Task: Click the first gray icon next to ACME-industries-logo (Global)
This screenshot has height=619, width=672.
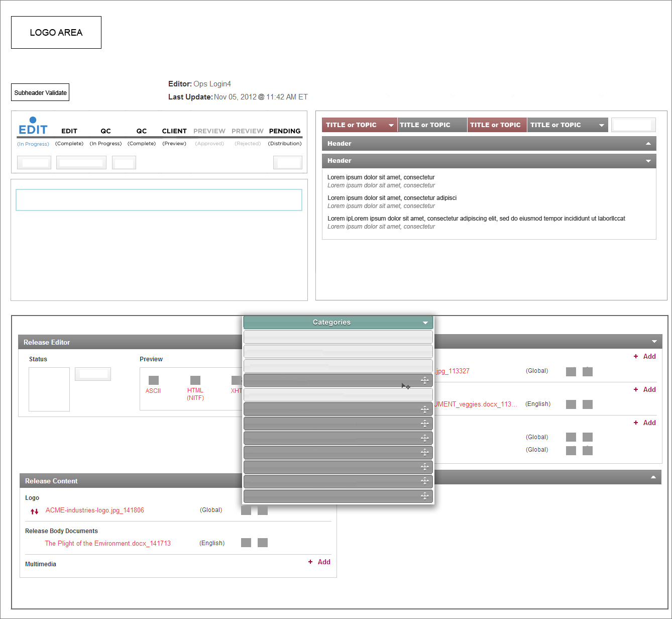Action: point(246,510)
